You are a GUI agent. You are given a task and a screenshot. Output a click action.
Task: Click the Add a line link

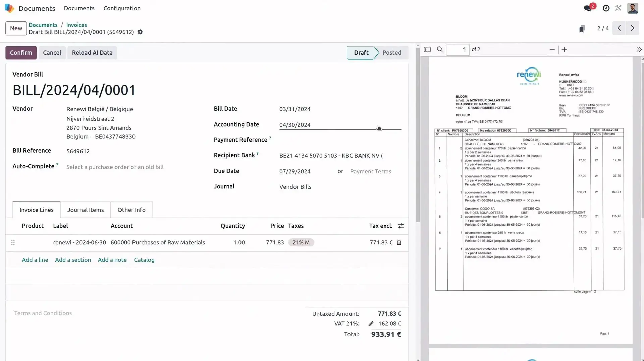[x=35, y=260]
